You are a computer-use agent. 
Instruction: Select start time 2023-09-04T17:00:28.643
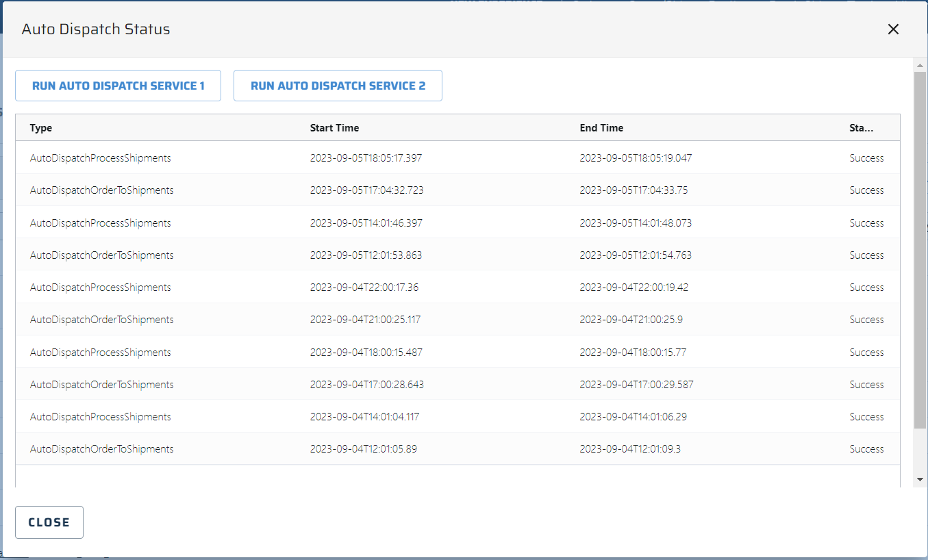[367, 385]
